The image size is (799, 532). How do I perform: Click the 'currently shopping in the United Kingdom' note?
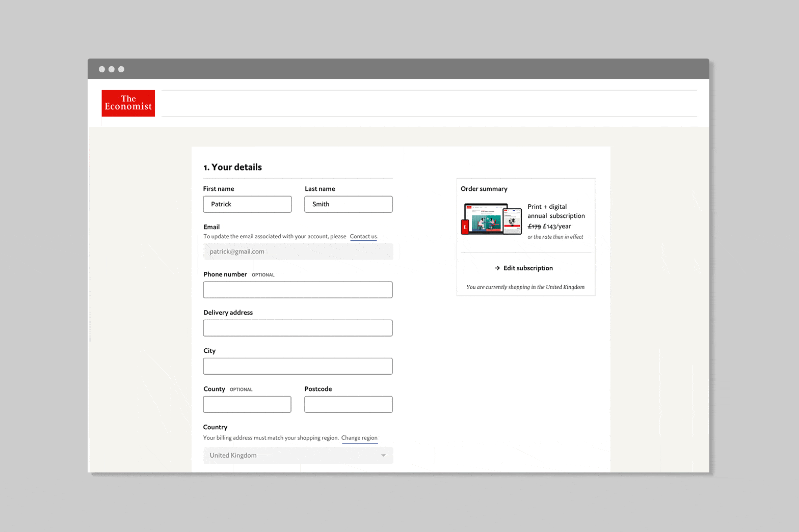(525, 287)
